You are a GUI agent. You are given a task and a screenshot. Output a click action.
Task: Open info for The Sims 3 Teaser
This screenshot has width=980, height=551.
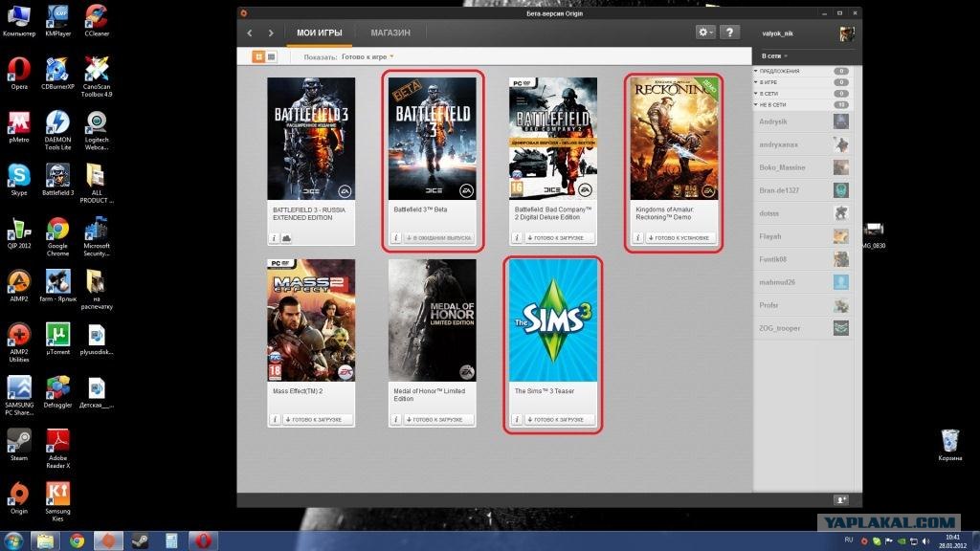(516, 420)
